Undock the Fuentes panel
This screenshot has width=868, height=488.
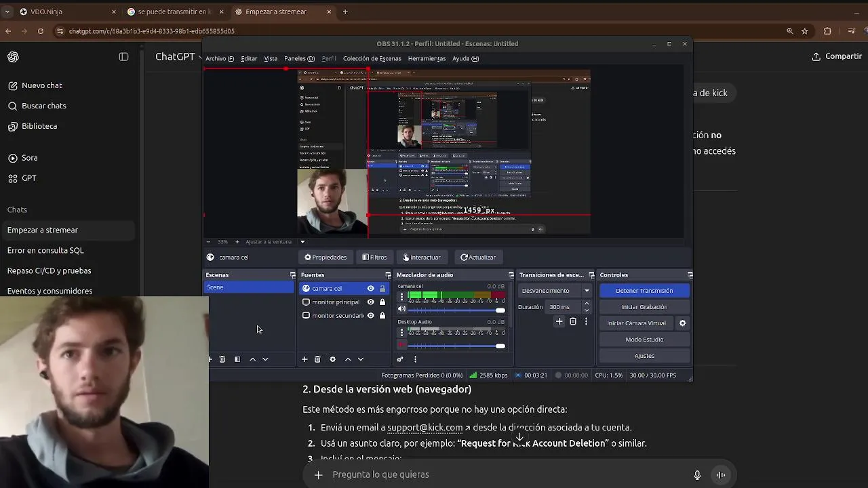(x=388, y=275)
